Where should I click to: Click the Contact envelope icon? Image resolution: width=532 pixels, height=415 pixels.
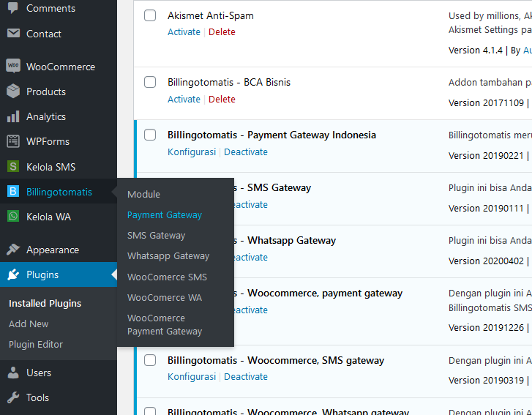(x=13, y=34)
